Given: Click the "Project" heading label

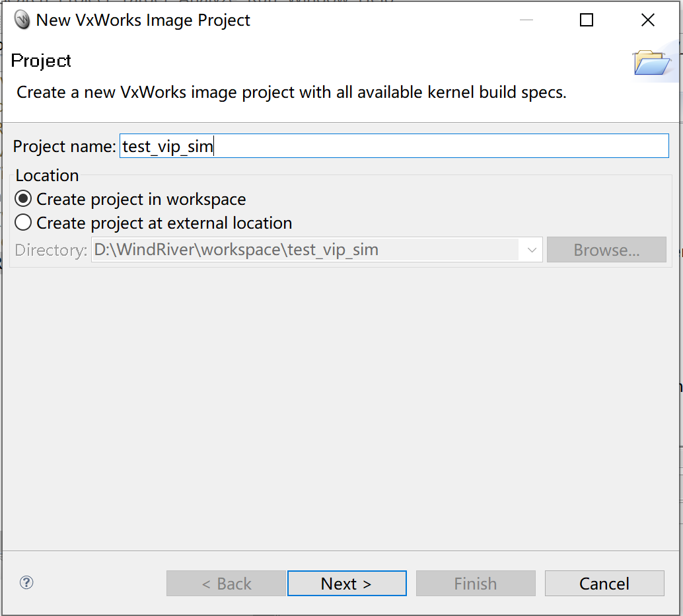Looking at the screenshot, I should tap(41, 61).
